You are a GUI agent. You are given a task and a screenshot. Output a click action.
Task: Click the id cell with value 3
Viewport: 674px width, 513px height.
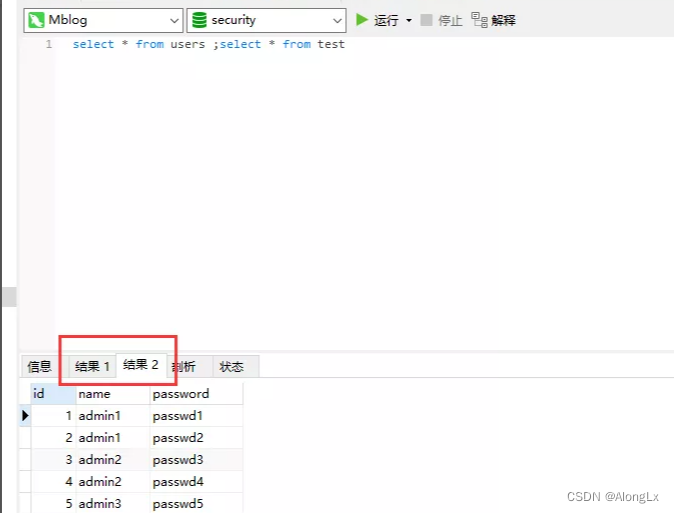53,460
